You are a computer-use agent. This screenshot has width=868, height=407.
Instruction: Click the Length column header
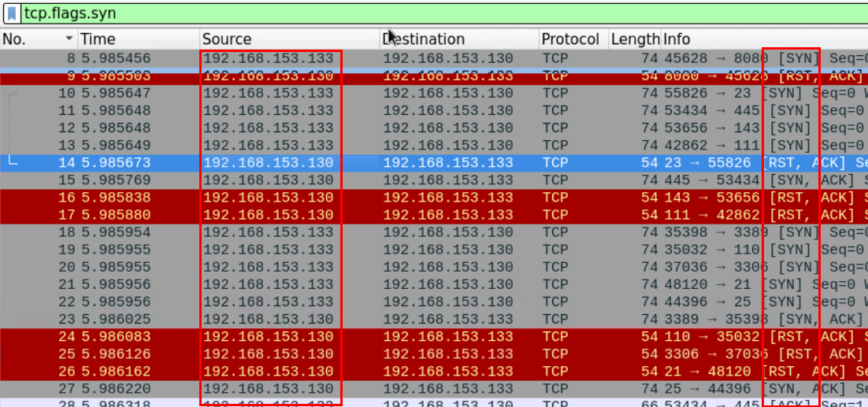point(634,39)
